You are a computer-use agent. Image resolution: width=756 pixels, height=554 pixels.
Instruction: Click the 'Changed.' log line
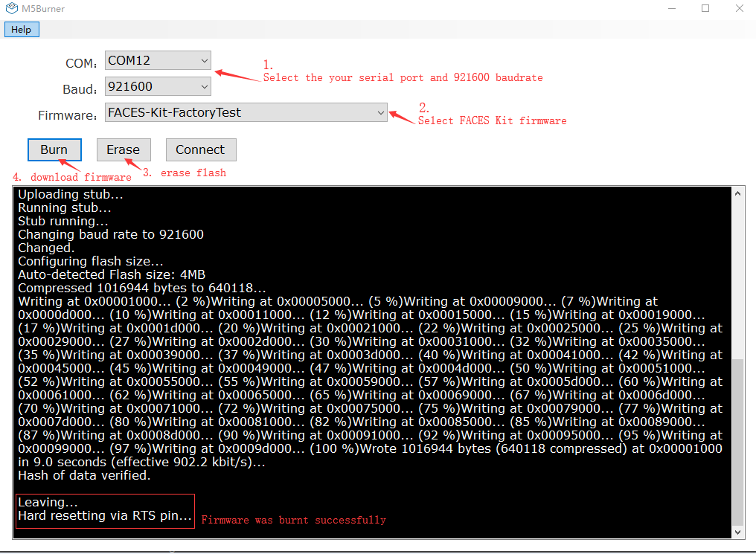click(x=46, y=248)
